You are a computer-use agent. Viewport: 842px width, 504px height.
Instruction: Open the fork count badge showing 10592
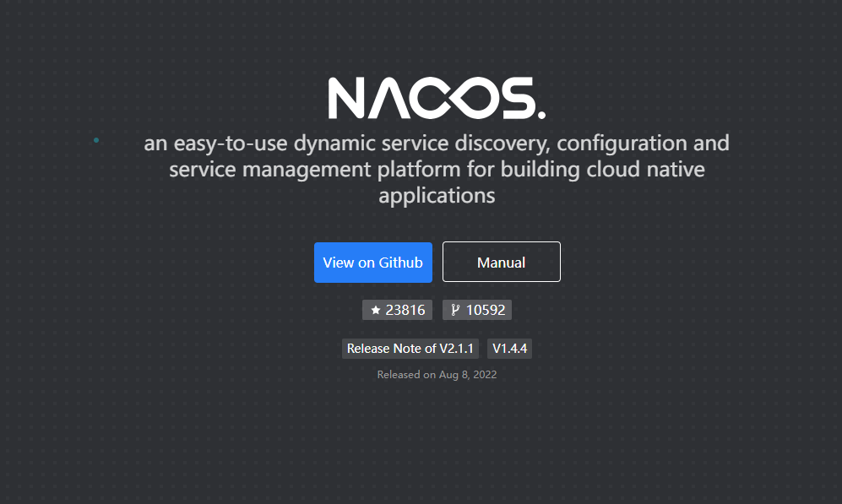(477, 309)
